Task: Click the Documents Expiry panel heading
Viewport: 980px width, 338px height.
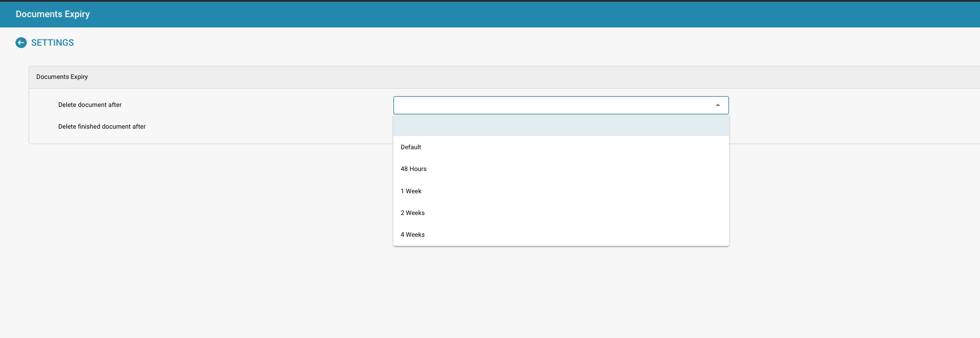Action: [x=62, y=77]
